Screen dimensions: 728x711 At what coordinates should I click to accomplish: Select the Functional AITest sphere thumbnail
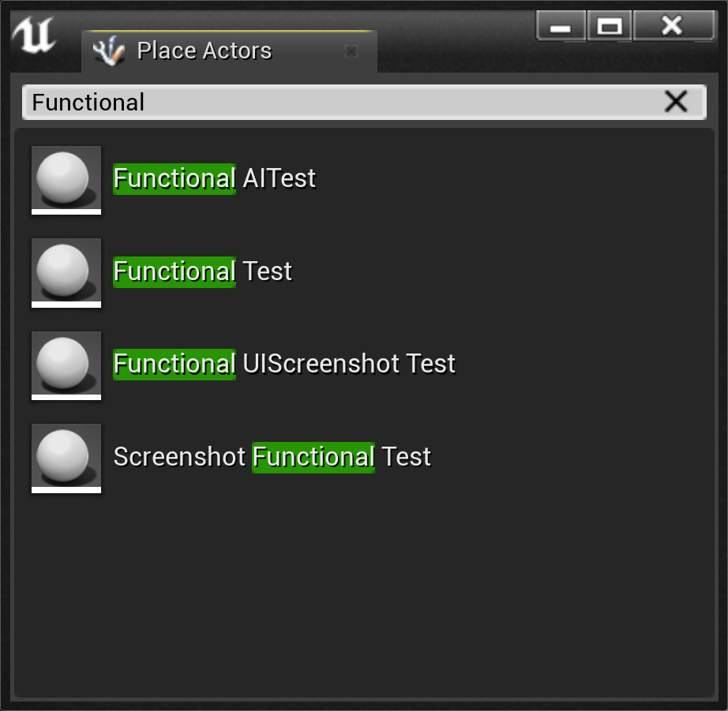[x=66, y=179]
